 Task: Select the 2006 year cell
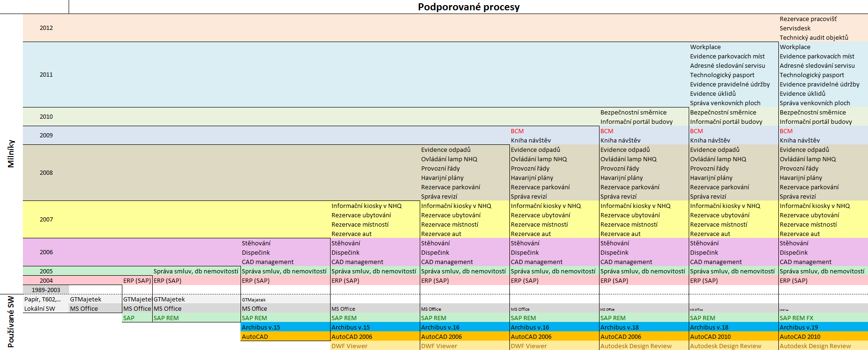[46, 252]
